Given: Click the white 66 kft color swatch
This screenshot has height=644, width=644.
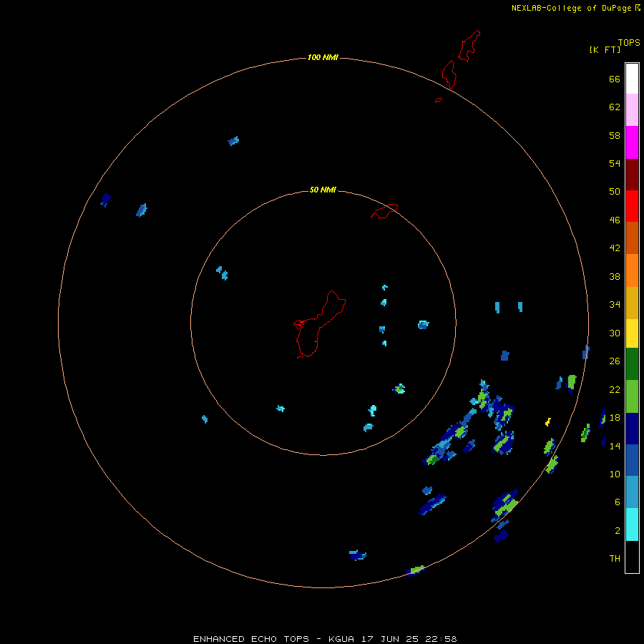Looking at the screenshot, I should click(632, 79).
